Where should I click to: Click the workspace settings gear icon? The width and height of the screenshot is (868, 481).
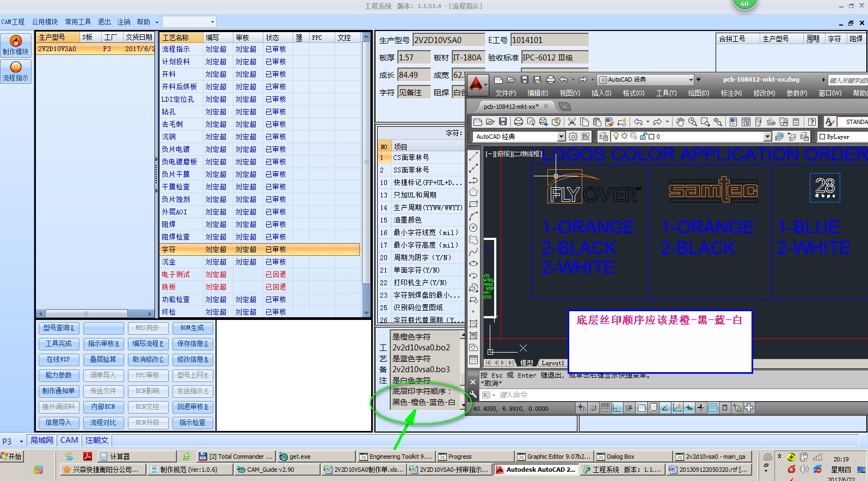[x=573, y=137]
